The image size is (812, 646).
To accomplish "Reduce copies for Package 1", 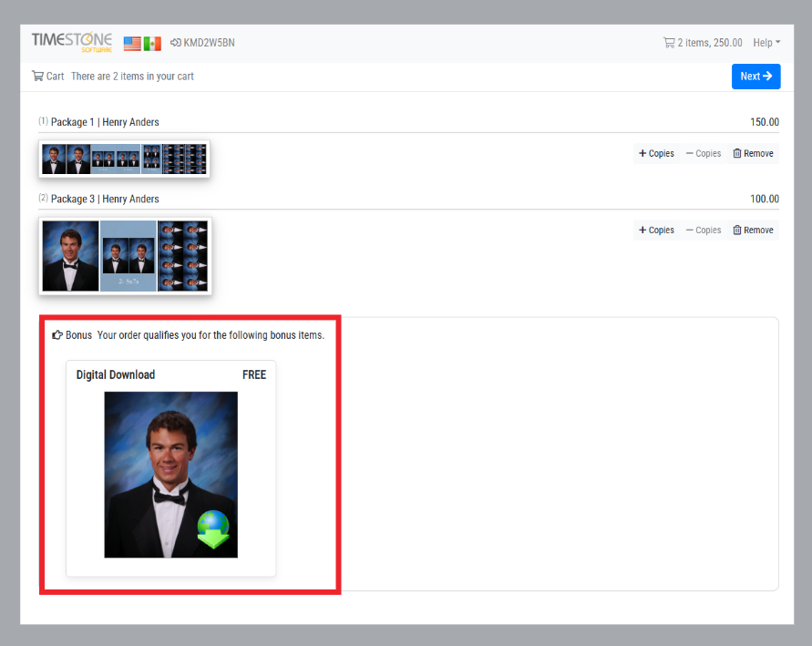I will (703, 154).
